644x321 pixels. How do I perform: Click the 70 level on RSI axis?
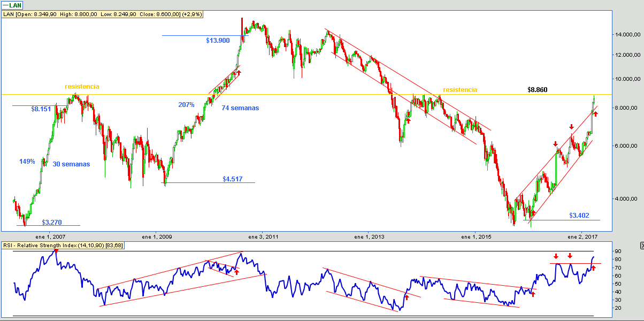click(x=618, y=267)
